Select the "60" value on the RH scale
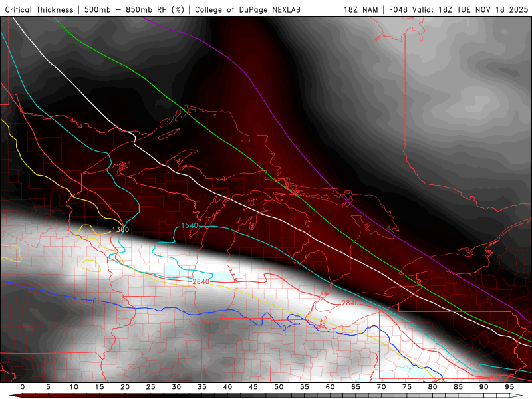Screen dimensions: 532x399 (330, 387)
